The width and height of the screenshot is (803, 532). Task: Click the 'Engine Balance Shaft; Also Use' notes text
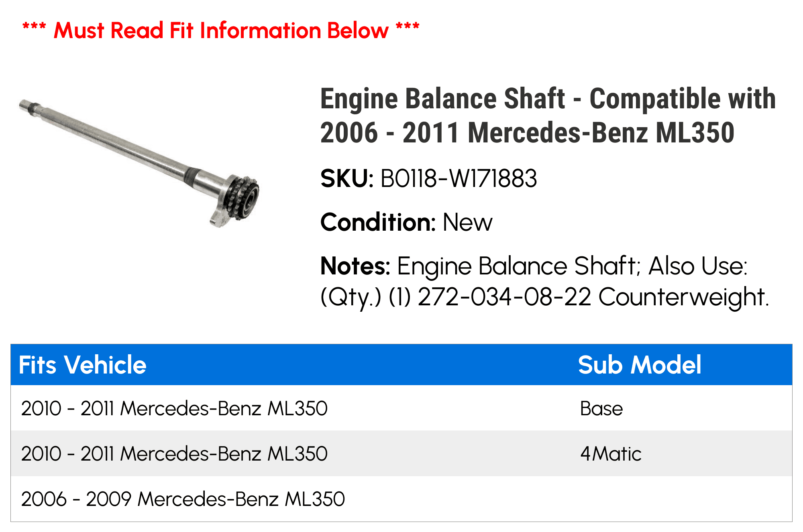pos(572,266)
